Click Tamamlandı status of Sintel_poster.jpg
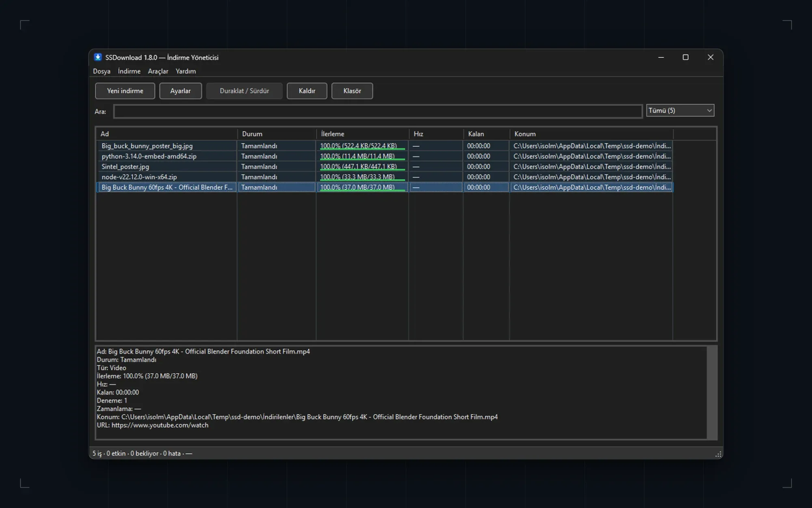 pos(259,167)
